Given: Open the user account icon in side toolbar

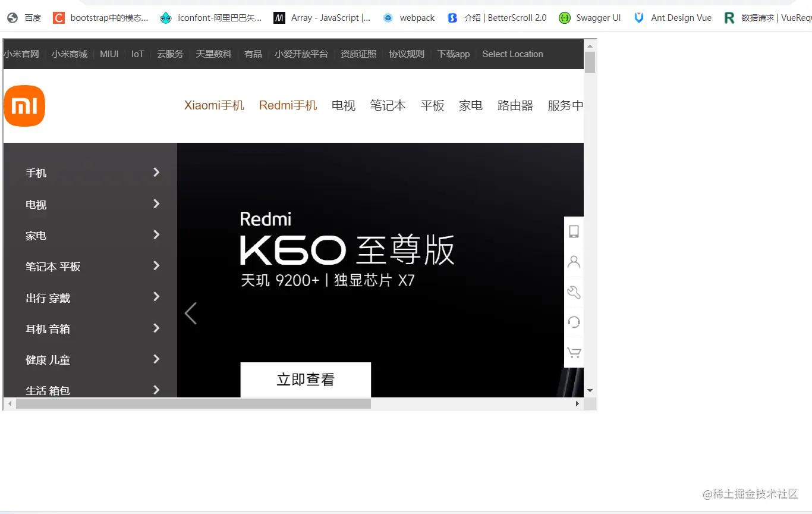Looking at the screenshot, I should tap(574, 262).
